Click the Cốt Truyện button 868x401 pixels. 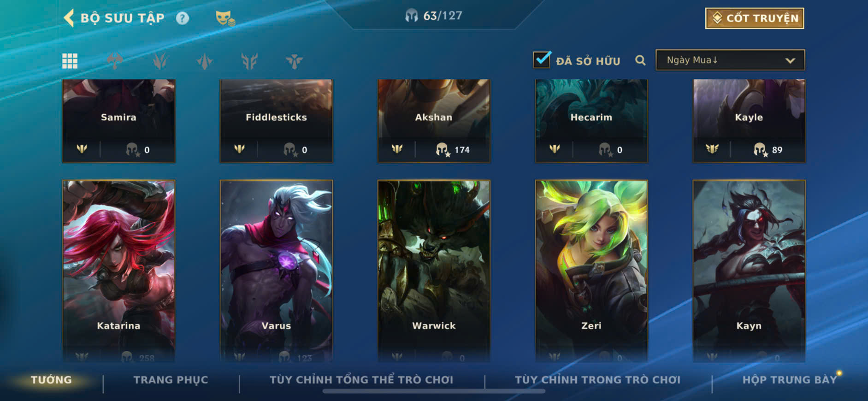(755, 18)
